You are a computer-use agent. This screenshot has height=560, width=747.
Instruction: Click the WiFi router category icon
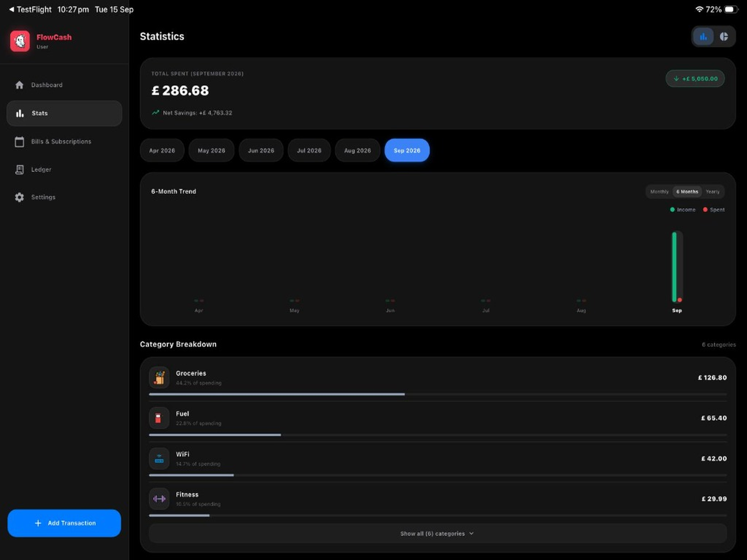coord(159,458)
